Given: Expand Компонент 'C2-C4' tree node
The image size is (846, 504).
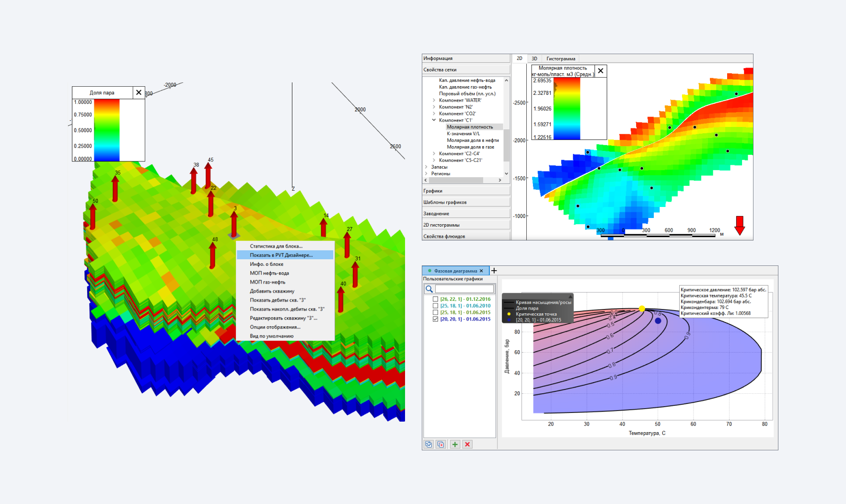Looking at the screenshot, I should tap(434, 154).
